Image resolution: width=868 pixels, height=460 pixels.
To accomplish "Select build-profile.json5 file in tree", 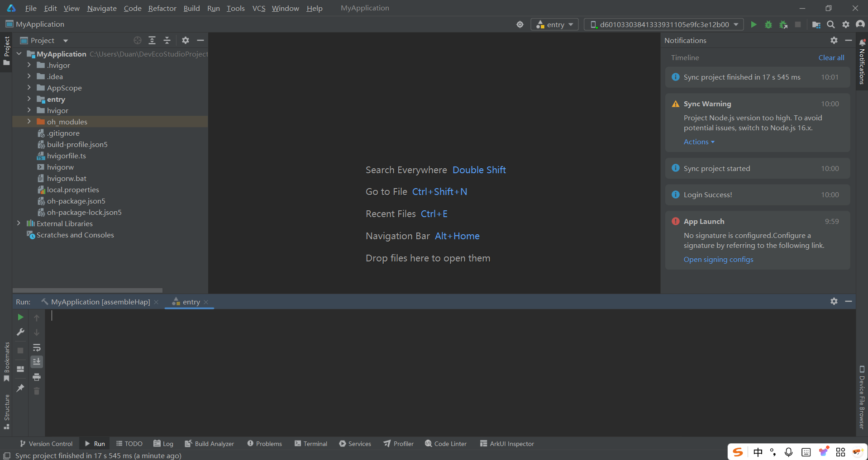I will coord(77,144).
